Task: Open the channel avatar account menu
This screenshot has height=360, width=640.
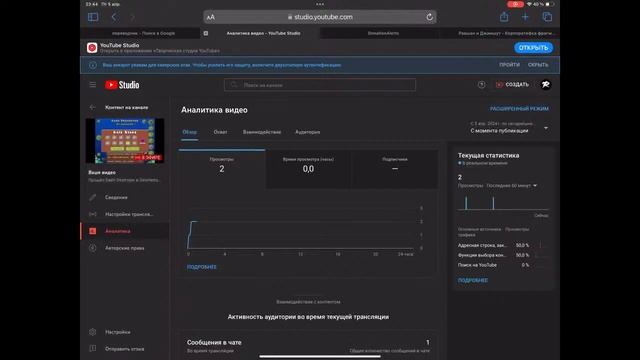Action: (546, 84)
